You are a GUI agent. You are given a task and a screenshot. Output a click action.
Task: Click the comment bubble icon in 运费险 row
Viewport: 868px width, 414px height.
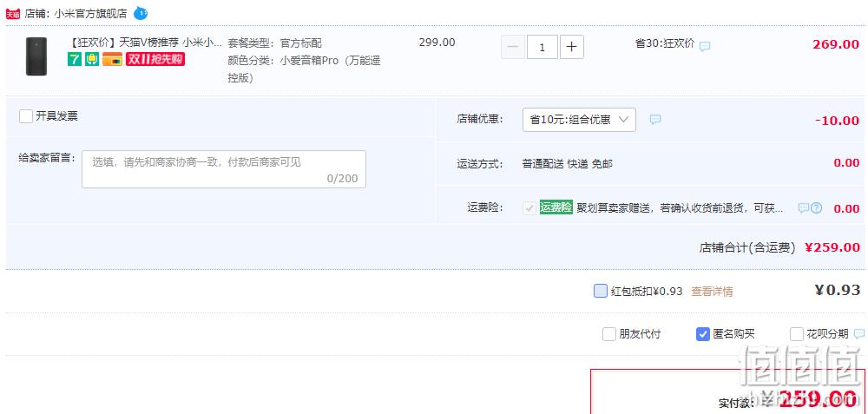click(x=803, y=208)
